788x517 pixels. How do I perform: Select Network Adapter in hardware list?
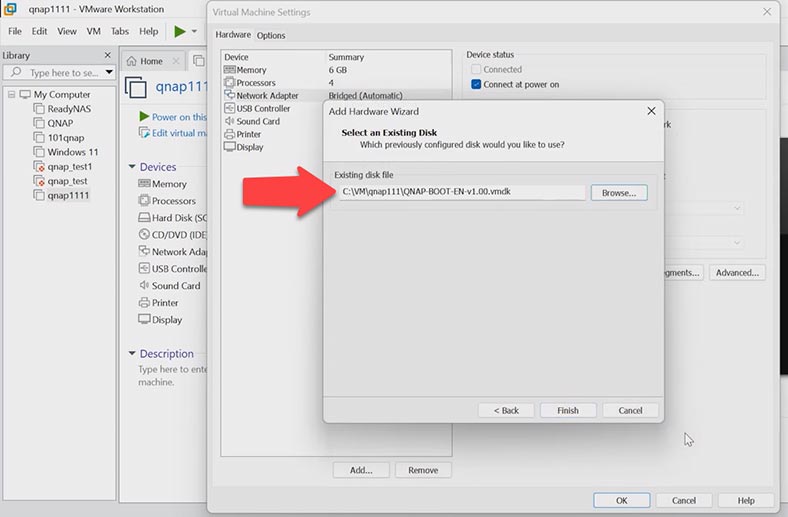pyautogui.click(x=336, y=95)
